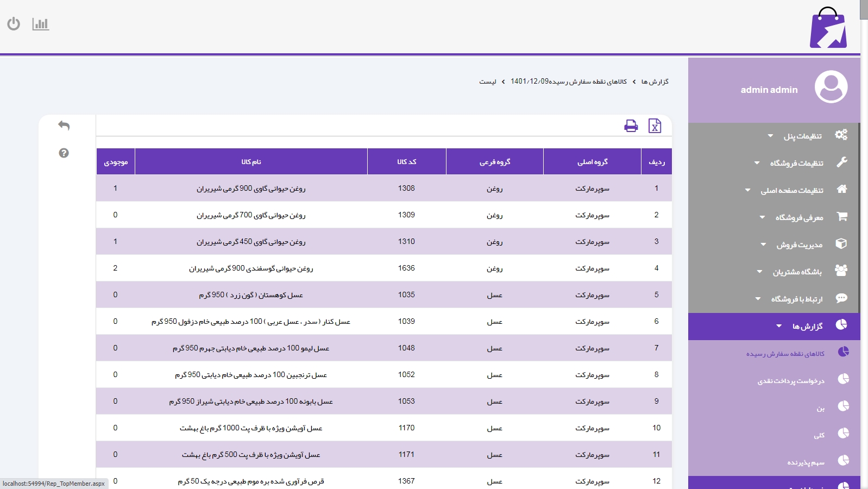
Task: Click the chat bubble icon for ارتباط با فروشگاه
Action: pos(841,298)
